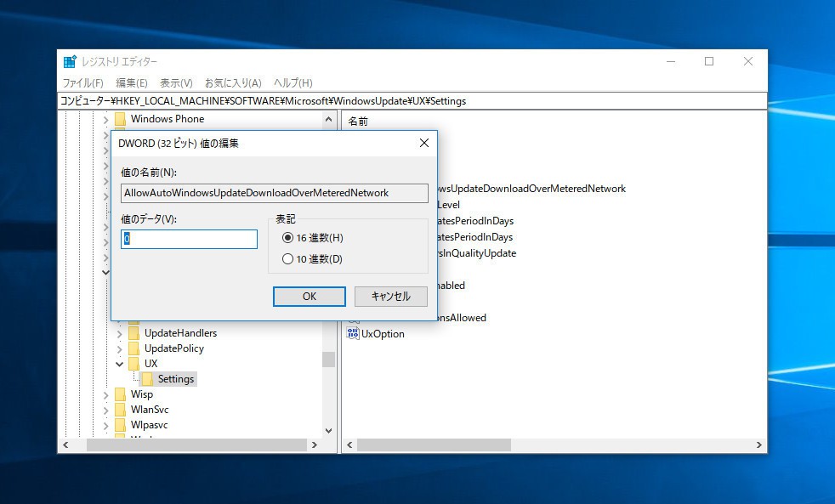Select the UpdatePolicy folder icon
The width and height of the screenshot is (835, 504).
tap(134, 348)
